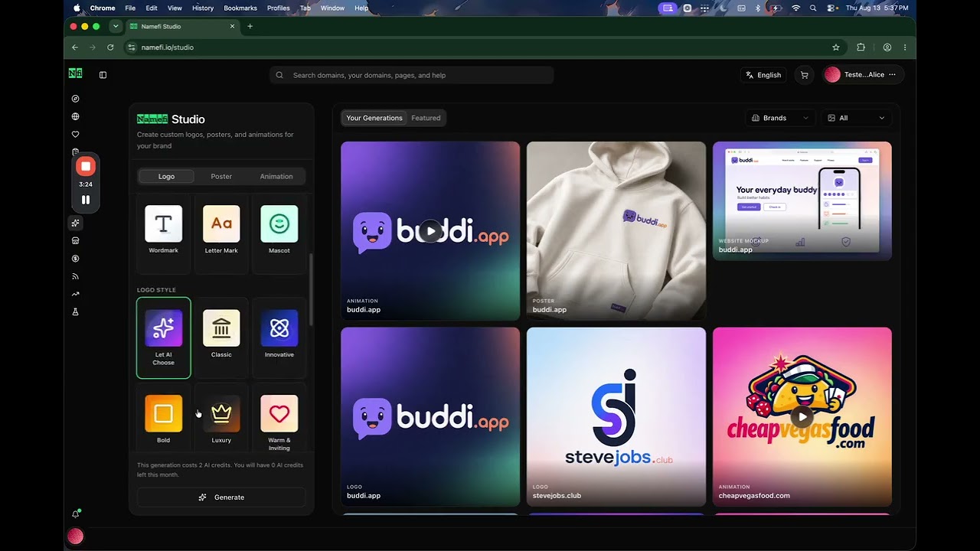The image size is (980, 551).
Task: Open the compass explore icon in sidebar
Action: coord(75,99)
